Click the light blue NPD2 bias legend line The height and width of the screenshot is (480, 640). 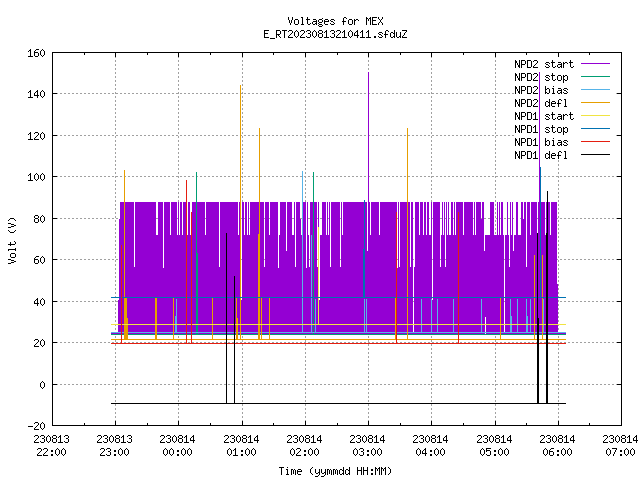pyautogui.click(x=595, y=90)
